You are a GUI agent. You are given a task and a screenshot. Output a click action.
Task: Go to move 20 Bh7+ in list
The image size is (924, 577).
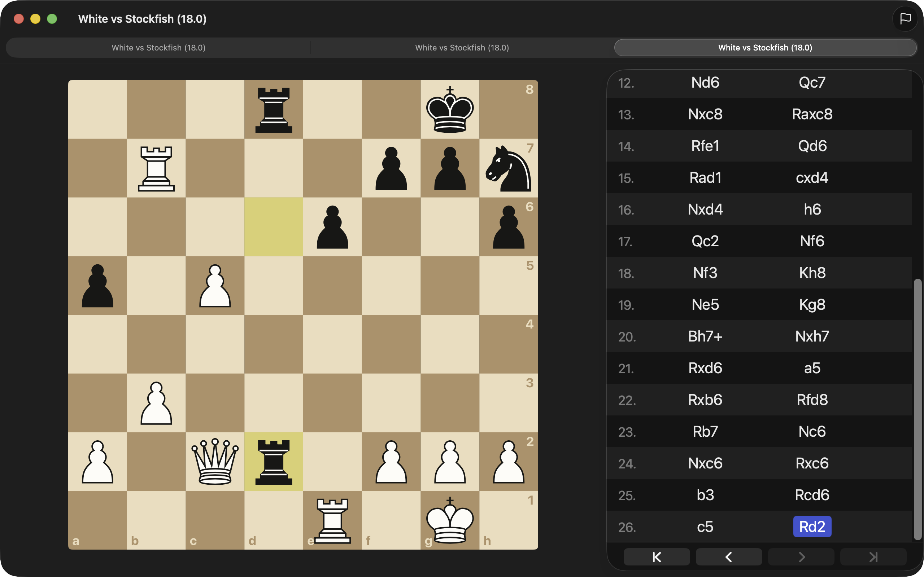[x=705, y=336]
